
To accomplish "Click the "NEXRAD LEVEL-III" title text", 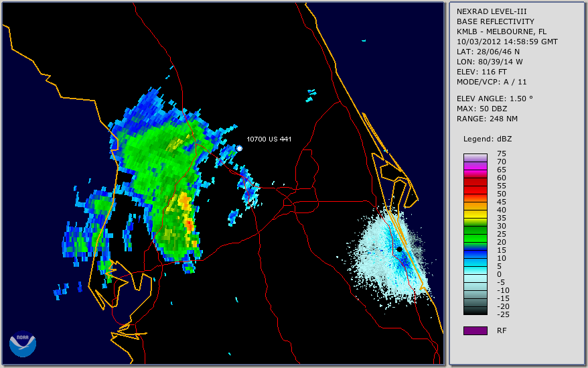I will [492, 11].
